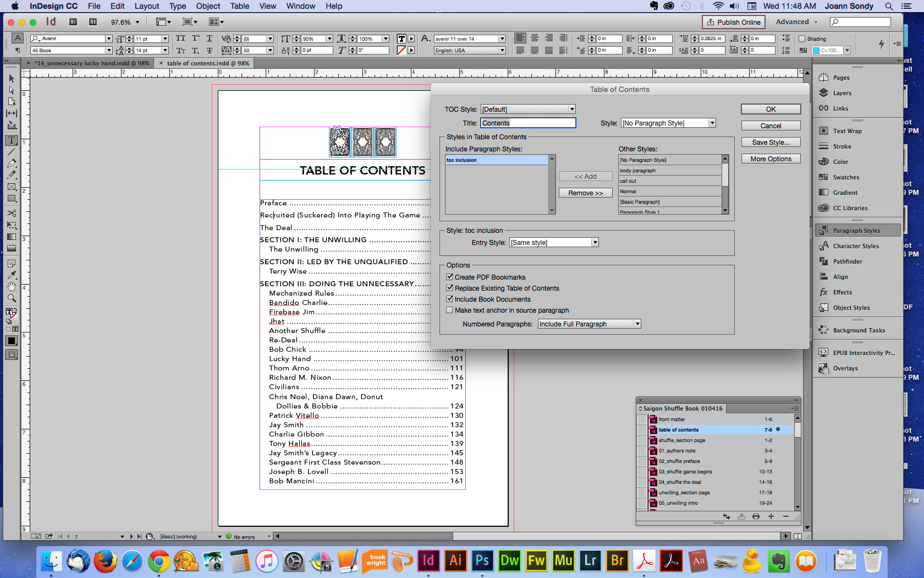The image size is (924, 578).
Task: Click OK in Table of Contents dialog
Action: [771, 109]
